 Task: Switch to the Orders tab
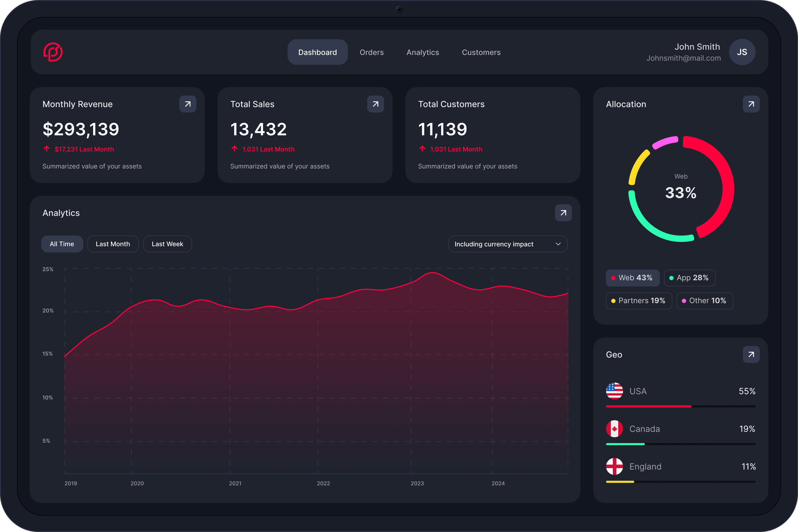point(371,52)
